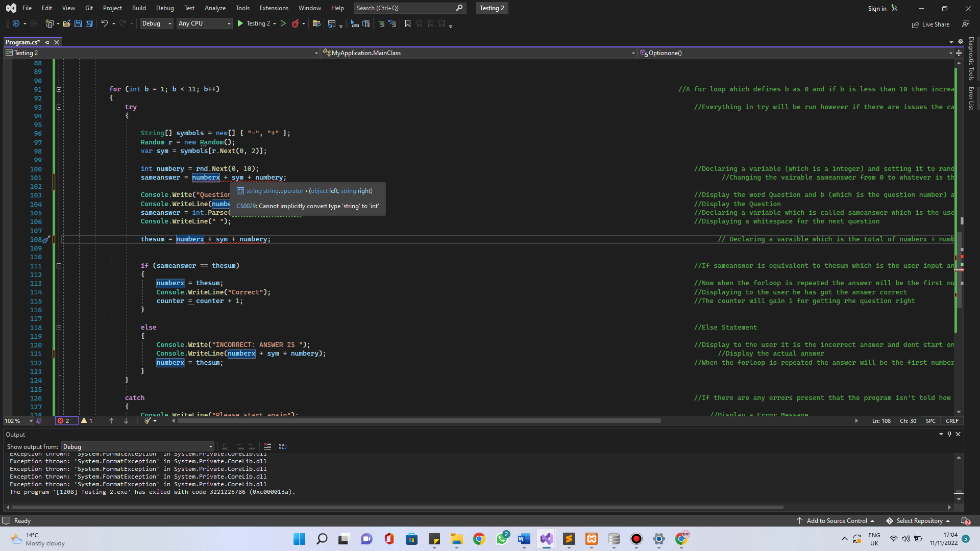Click the Save All toolbar icon
980x551 pixels.
point(89,23)
